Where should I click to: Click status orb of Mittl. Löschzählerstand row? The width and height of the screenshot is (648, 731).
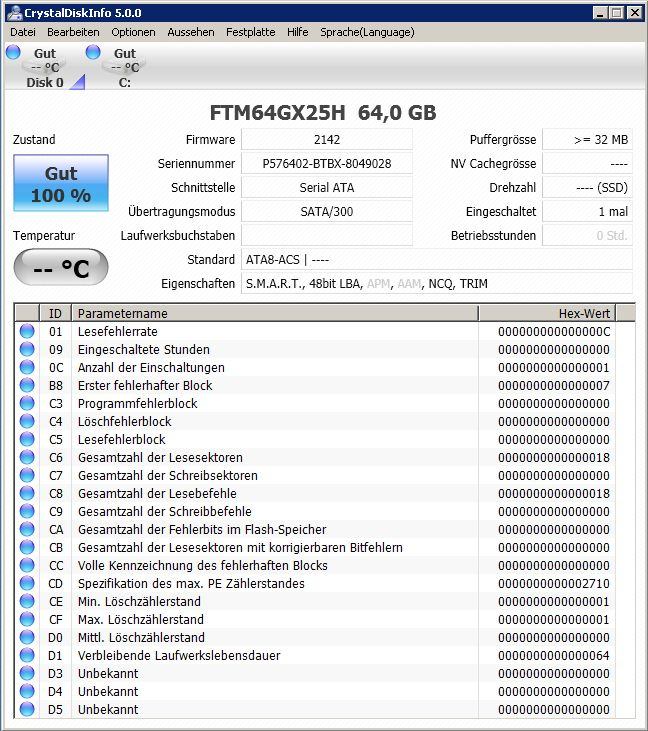(27, 637)
